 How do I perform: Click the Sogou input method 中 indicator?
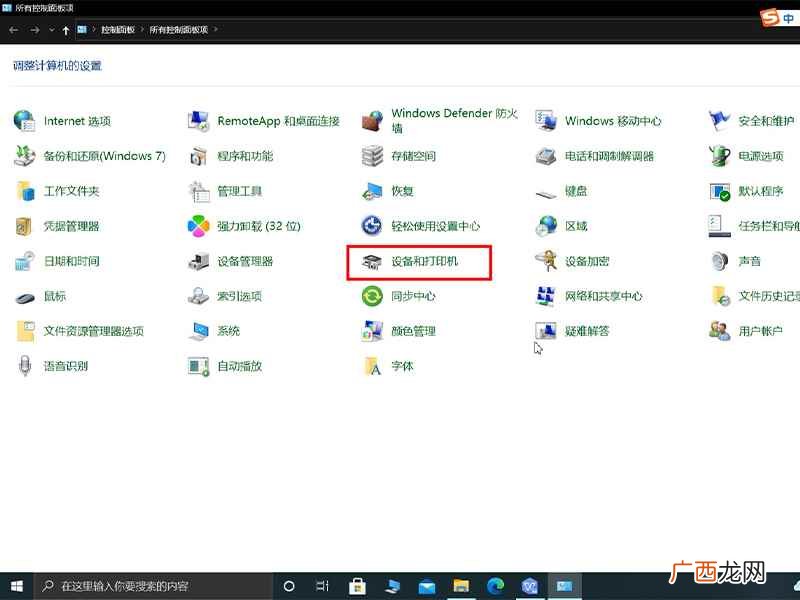(x=788, y=18)
